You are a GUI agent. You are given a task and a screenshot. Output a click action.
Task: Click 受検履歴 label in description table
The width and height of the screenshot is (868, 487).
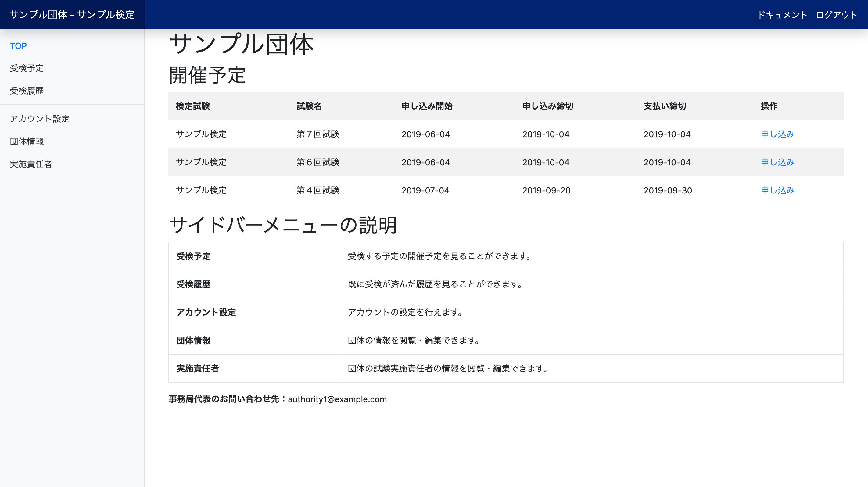coord(193,284)
